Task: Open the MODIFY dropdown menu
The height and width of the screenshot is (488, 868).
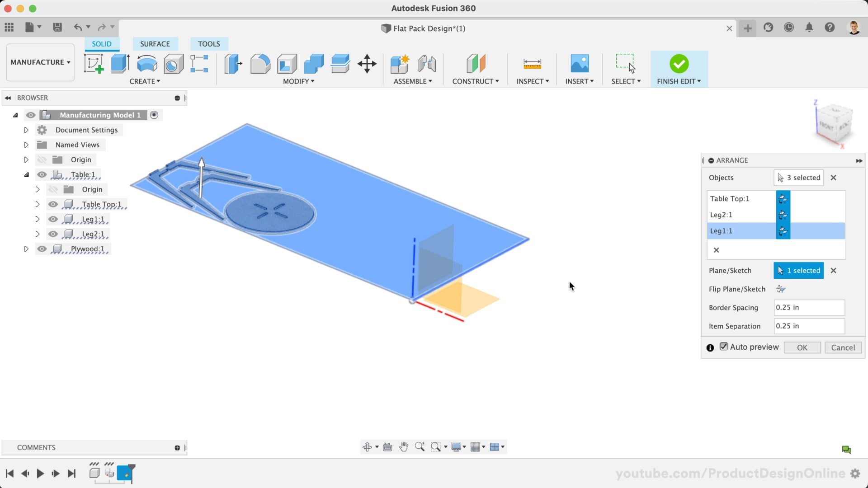Action: click(x=298, y=81)
